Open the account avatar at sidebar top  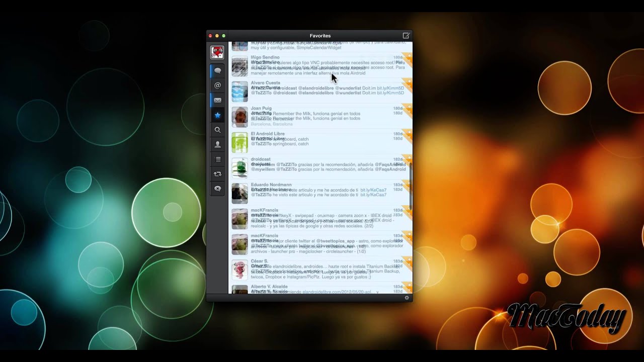click(x=217, y=52)
